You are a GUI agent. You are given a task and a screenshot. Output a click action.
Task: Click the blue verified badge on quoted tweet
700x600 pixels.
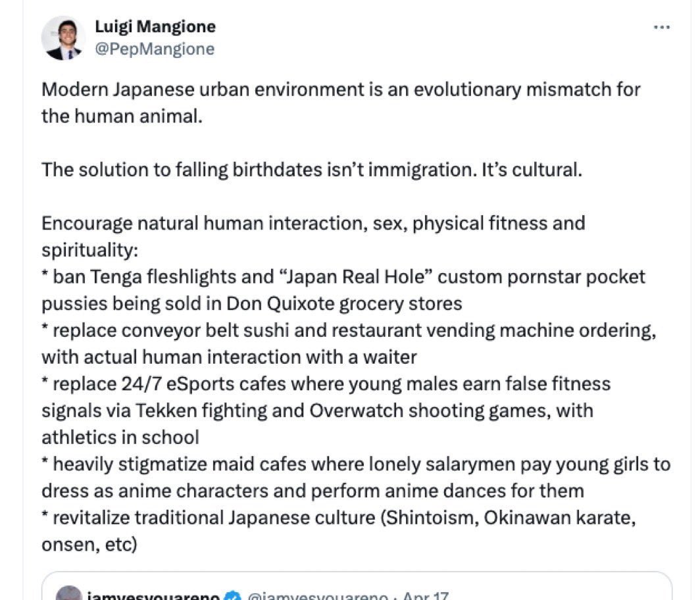233,596
